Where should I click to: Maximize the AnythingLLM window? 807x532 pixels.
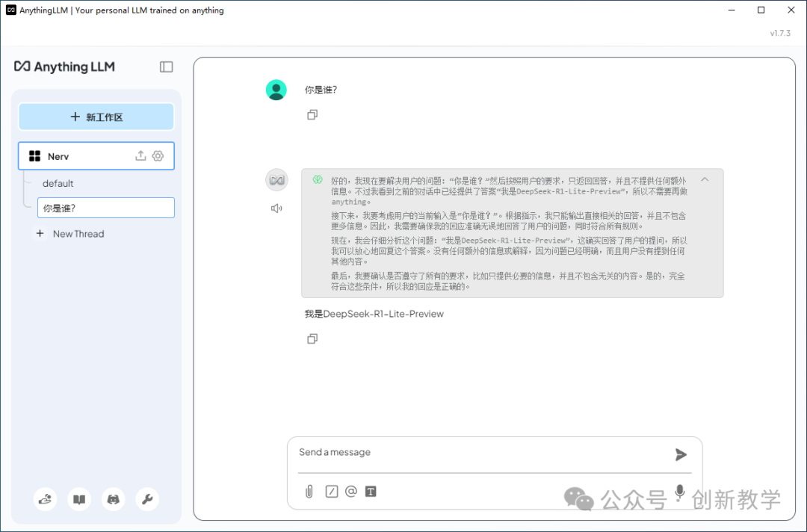click(x=761, y=10)
